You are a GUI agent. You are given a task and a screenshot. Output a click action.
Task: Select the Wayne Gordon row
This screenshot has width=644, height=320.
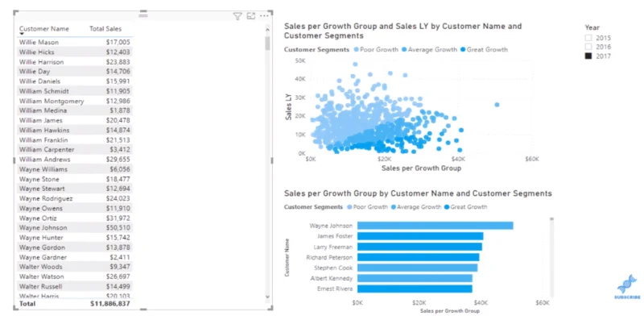pyautogui.click(x=75, y=247)
